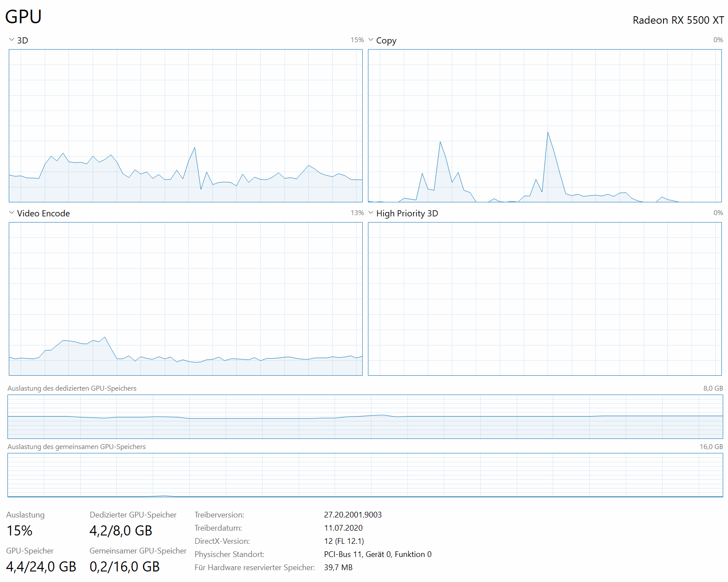Click the Copy usage graph
728x582 pixels.
pos(545,126)
